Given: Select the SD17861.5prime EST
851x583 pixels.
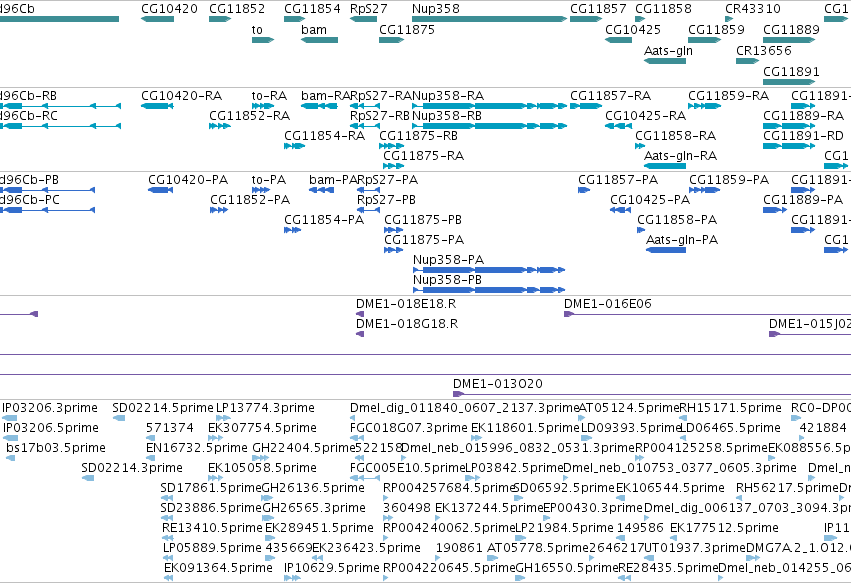Looking at the screenshot, I should (167, 498).
